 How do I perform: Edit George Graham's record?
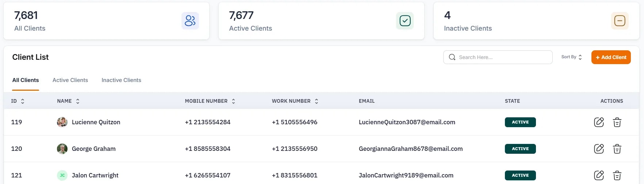click(x=599, y=149)
